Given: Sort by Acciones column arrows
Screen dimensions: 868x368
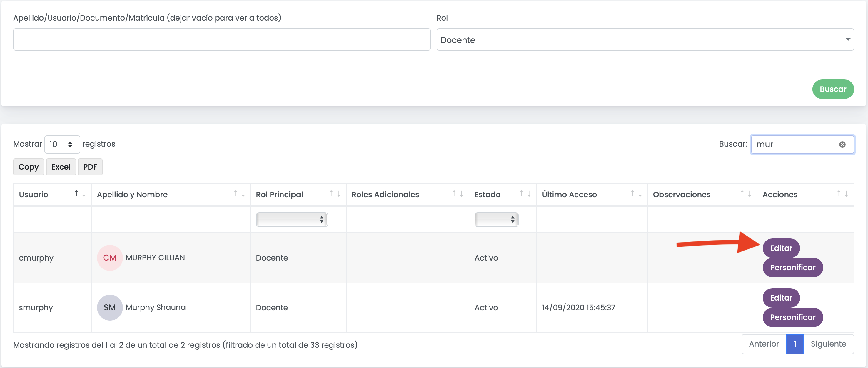Looking at the screenshot, I should coord(842,194).
